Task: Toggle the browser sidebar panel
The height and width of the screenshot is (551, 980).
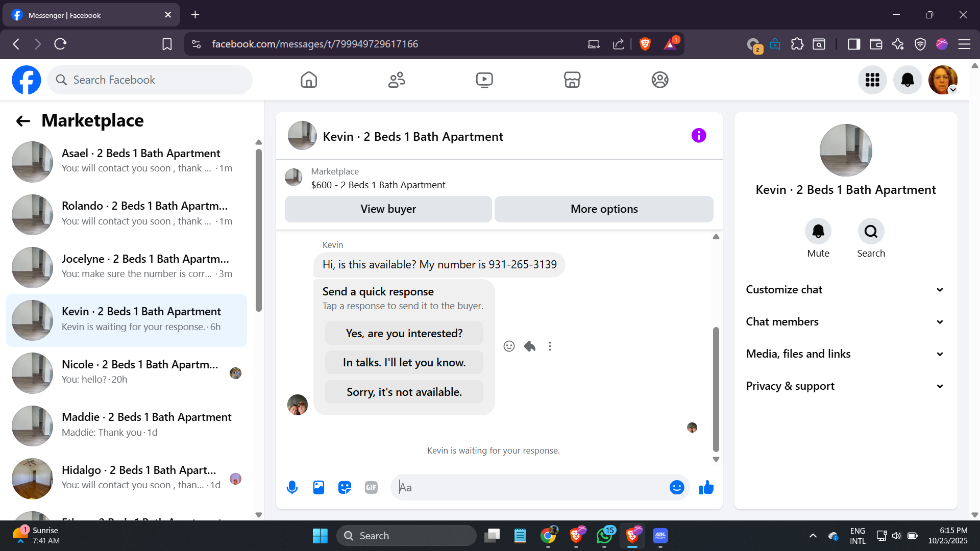Action: click(x=853, y=44)
